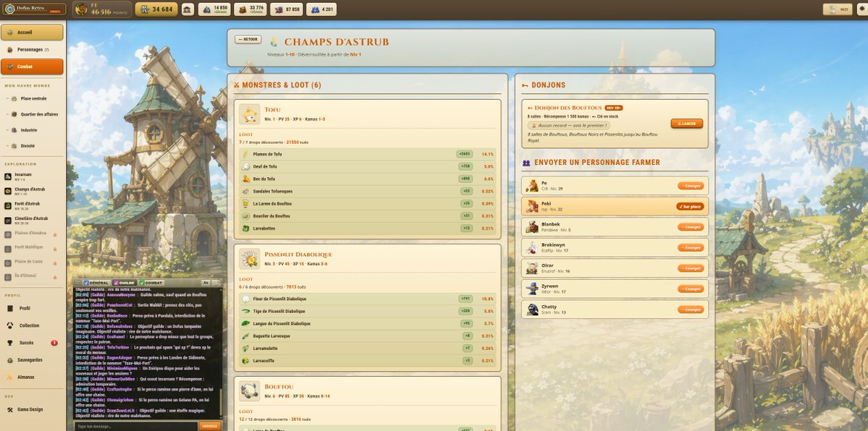Click the 4 201 resource counter
The width and height of the screenshot is (868, 431).
pos(321,9)
